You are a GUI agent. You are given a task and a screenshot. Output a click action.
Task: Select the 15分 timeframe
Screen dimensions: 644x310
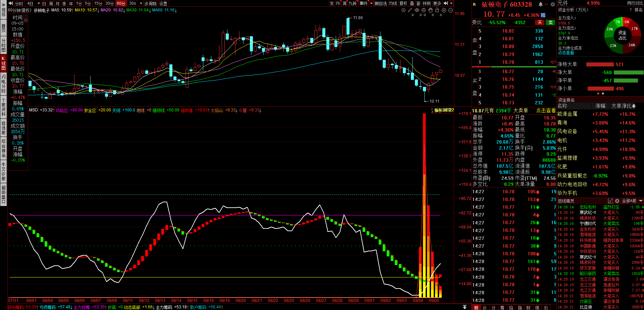coord(98,3)
